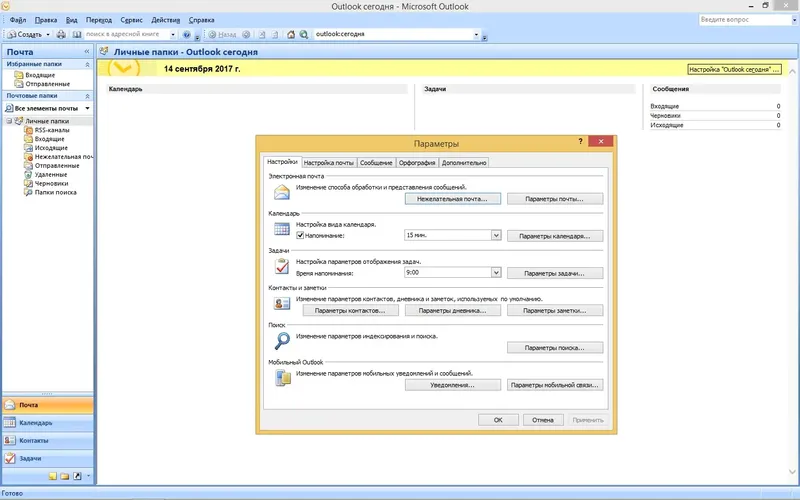Switch to Контакты navigation button
The height and width of the screenshot is (500, 800).
48,441
